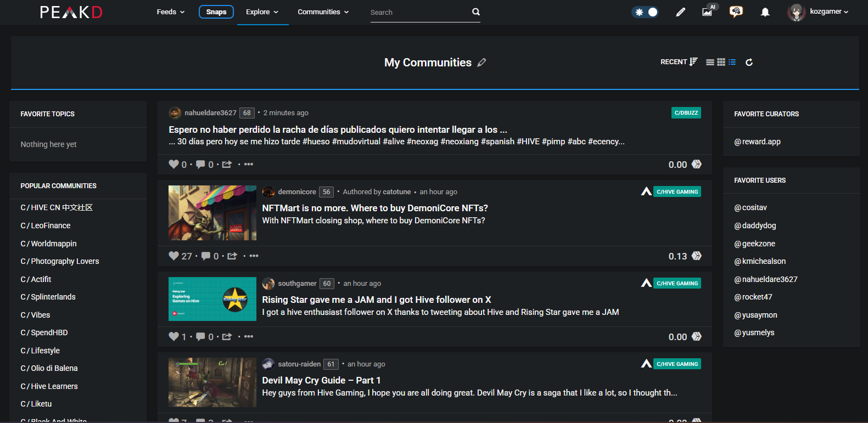This screenshot has width=868, height=423.
Task: Open more options on demonicore post
Action: click(254, 256)
